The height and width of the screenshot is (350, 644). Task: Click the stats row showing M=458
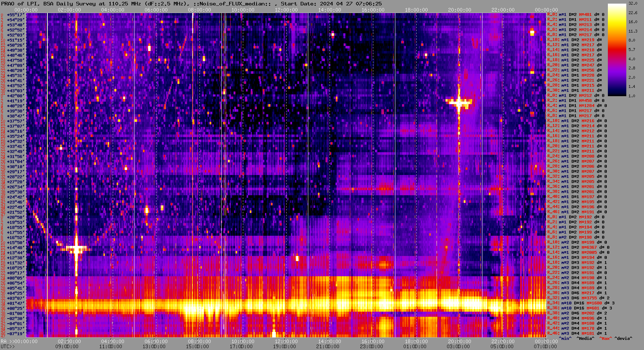[575, 101]
